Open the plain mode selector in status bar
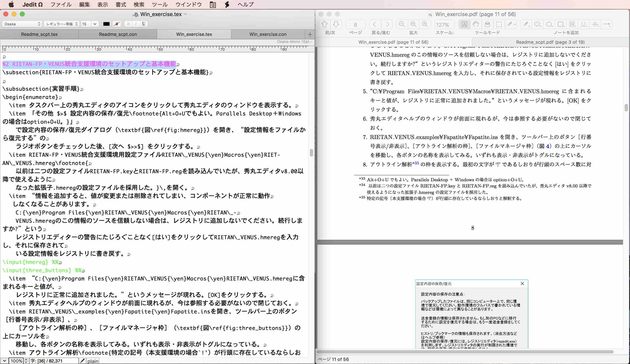 (x=93, y=361)
